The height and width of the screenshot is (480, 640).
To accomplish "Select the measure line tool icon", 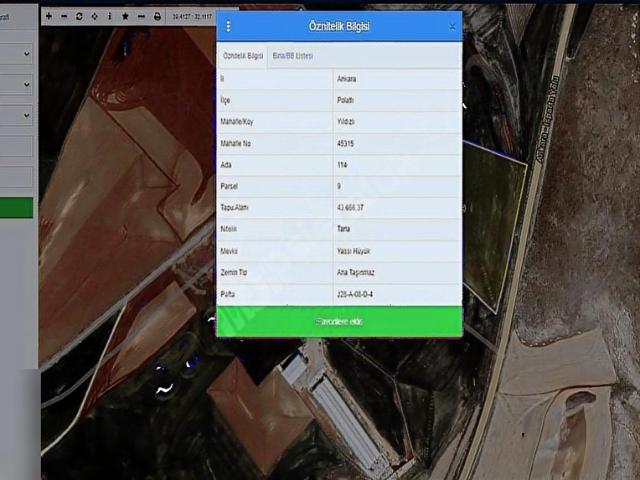I will click(141, 16).
